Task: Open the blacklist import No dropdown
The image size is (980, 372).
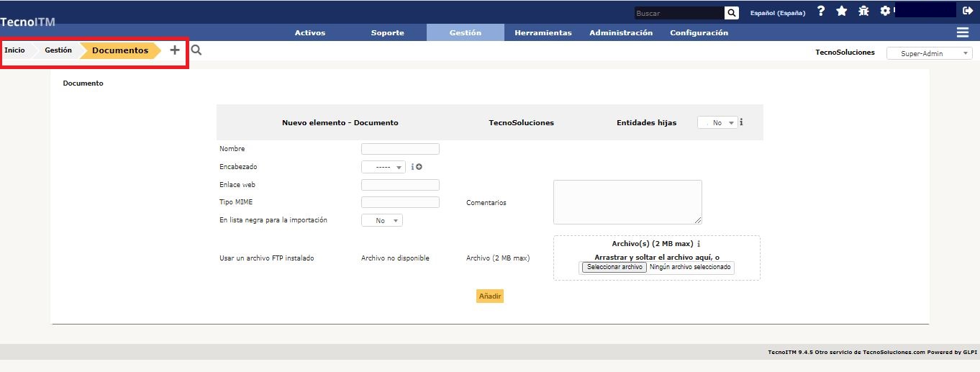Action: (382, 221)
